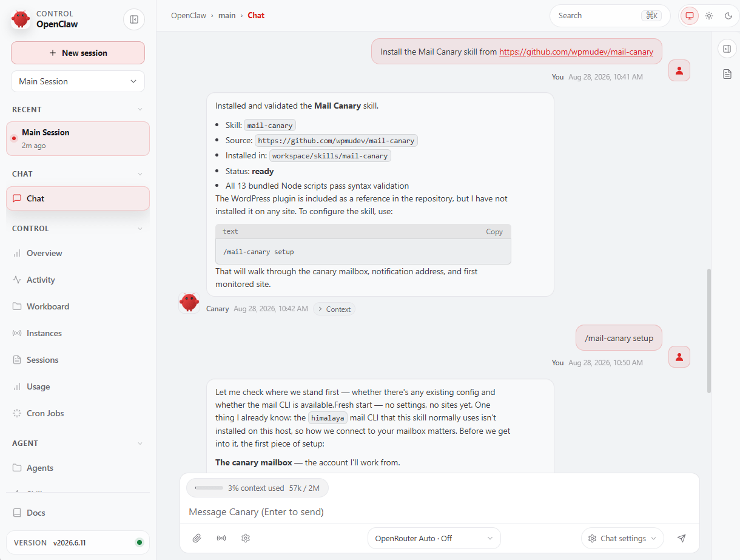740x560 pixels.
Task: Open the document icon in right rail
Action: pyautogui.click(x=727, y=74)
